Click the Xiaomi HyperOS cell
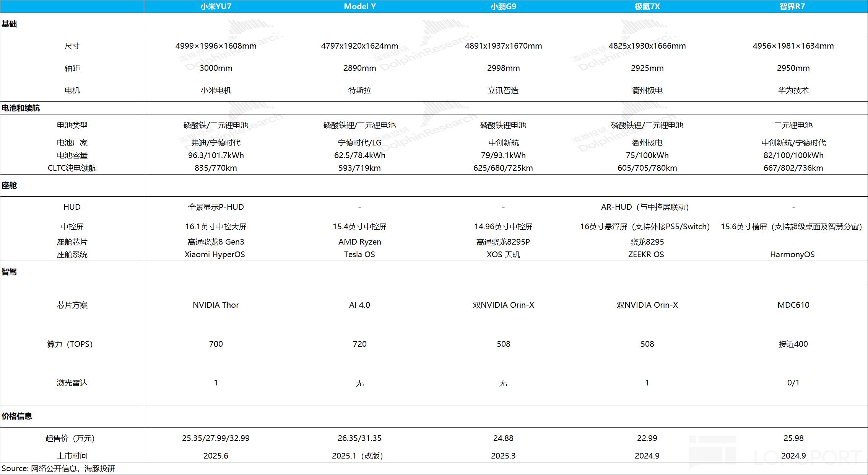This screenshot has width=868, height=475. click(215, 255)
